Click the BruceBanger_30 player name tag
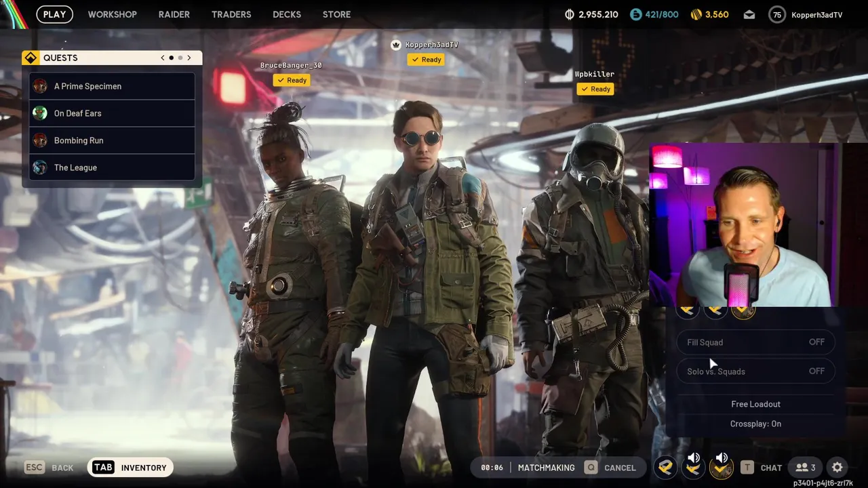 [x=291, y=65]
